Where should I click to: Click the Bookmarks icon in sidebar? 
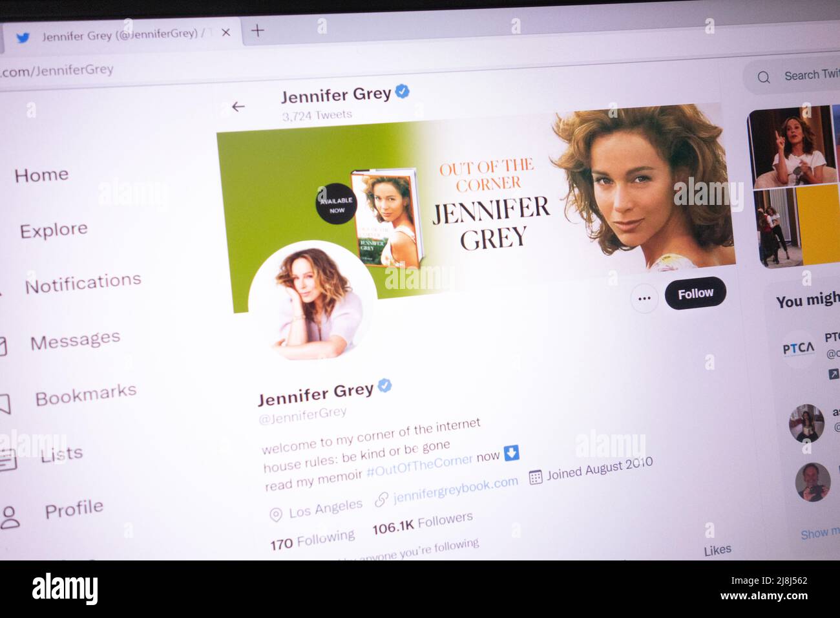tap(5, 405)
